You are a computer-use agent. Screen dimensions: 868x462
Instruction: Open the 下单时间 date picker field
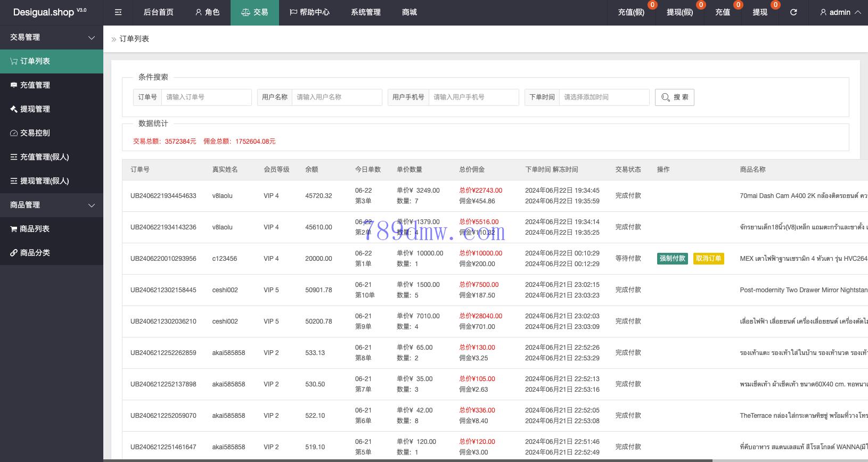(604, 97)
